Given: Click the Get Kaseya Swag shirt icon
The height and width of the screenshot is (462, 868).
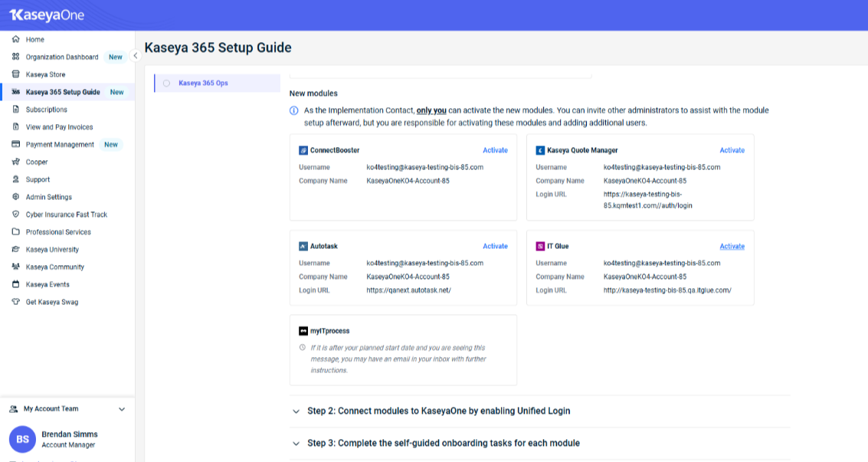Looking at the screenshot, I should (15, 302).
